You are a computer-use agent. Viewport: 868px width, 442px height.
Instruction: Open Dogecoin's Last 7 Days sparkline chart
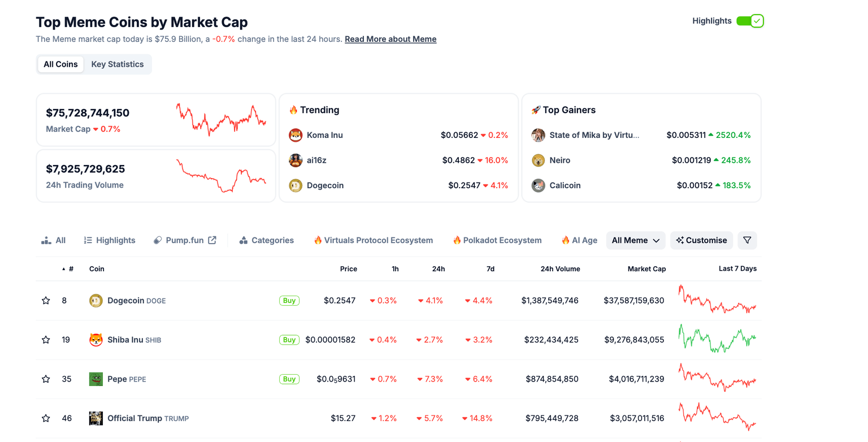click(x=717, y=300)
